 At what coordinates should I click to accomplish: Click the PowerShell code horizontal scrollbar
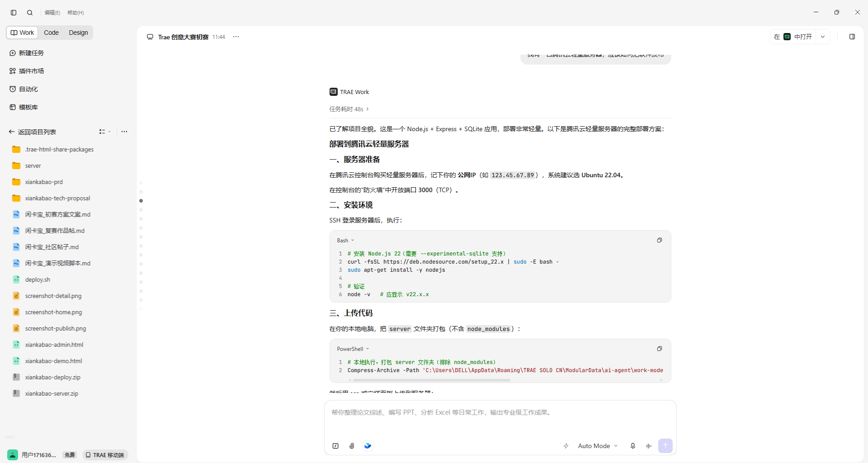(x=432, y=380)
